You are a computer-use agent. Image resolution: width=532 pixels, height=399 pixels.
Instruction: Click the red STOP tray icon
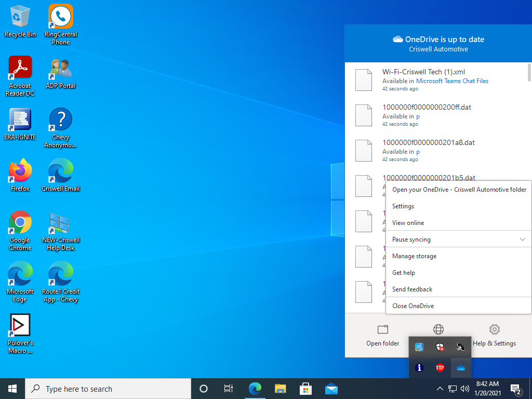(x=440, y=368)
